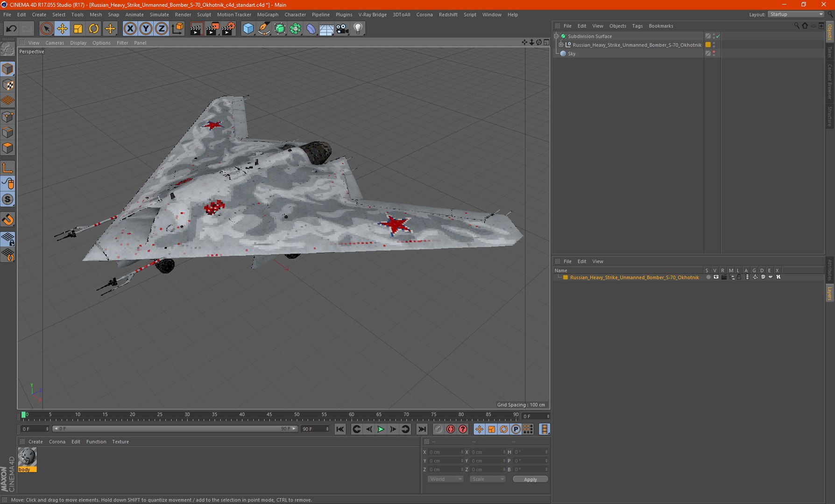Open viewport Cameras menu
The height and width of the screenshot is (504, 835).
(x=55, y=43)
